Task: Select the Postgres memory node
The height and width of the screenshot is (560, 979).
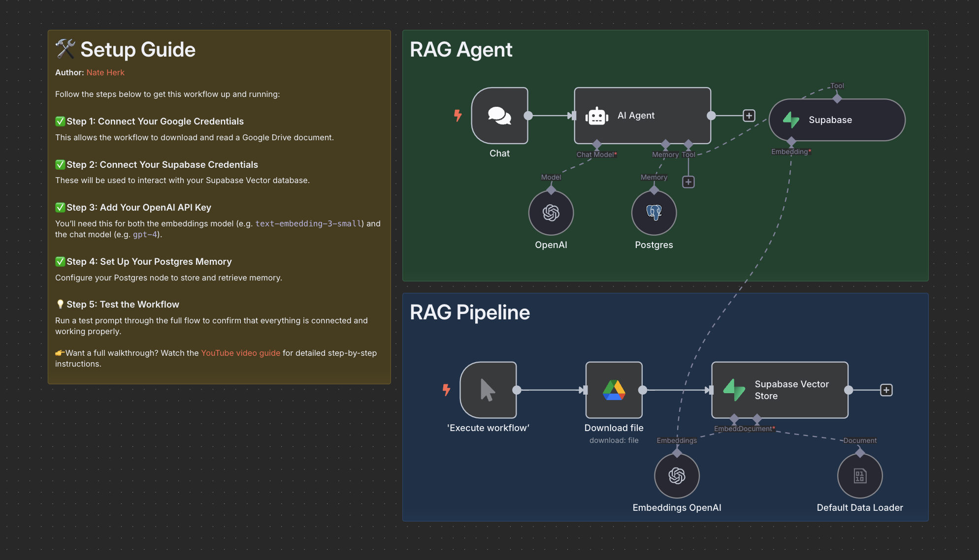Action: 653,213
